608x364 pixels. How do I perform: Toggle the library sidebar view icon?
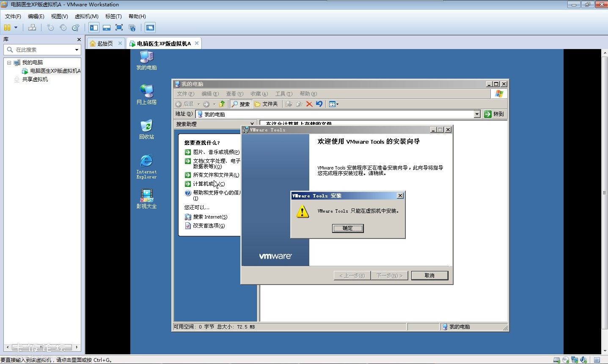pyautogui.click(x=94, y=27)
